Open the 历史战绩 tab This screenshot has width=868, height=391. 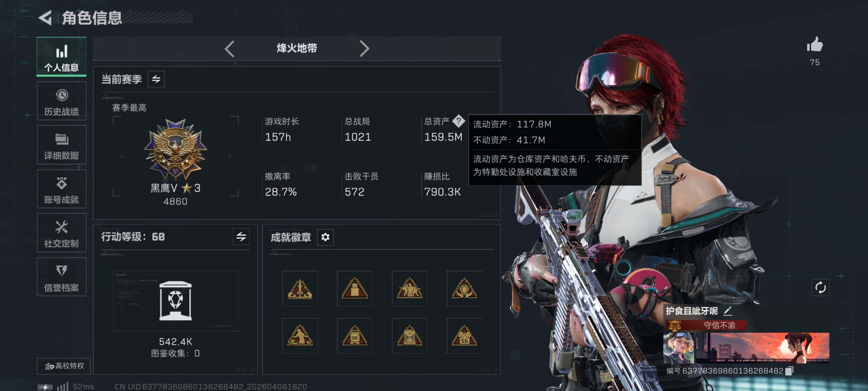[62, 101]
